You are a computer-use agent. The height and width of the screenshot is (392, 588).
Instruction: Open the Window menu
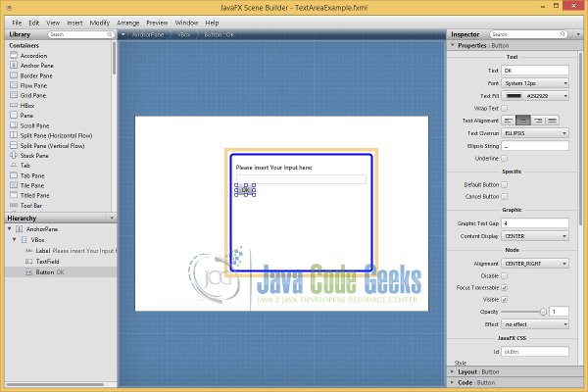point(186,23)
